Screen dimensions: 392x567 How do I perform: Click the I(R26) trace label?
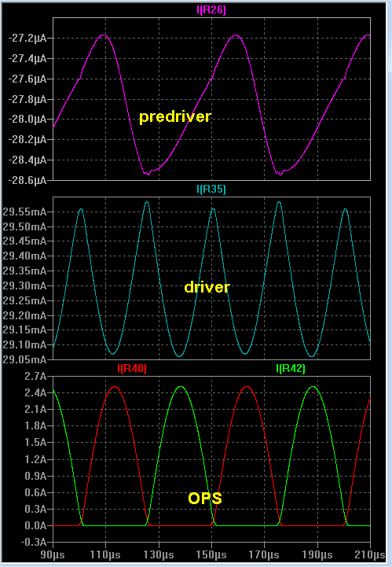(x=211, y=9)
